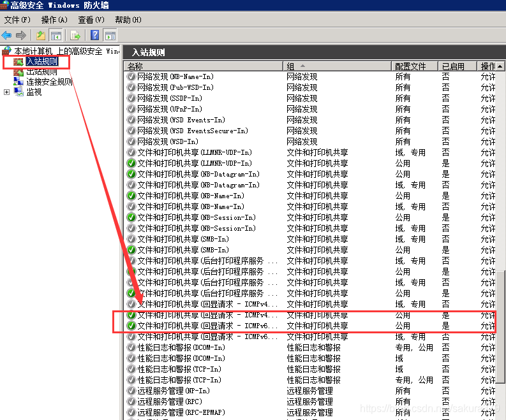The image size is (506, 420).
Task: Click grey status icon of 网络发现 (SSDP-In)
Action: [x=131, y=98]
